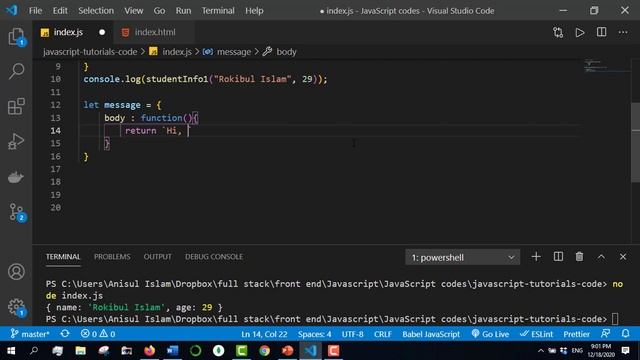Click unsaved dot on index.js tab

102,32
